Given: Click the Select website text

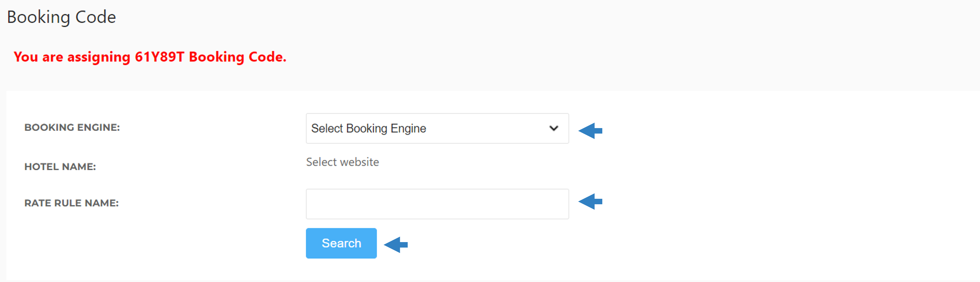Looking at the screenshot, I should pos(342,162).
